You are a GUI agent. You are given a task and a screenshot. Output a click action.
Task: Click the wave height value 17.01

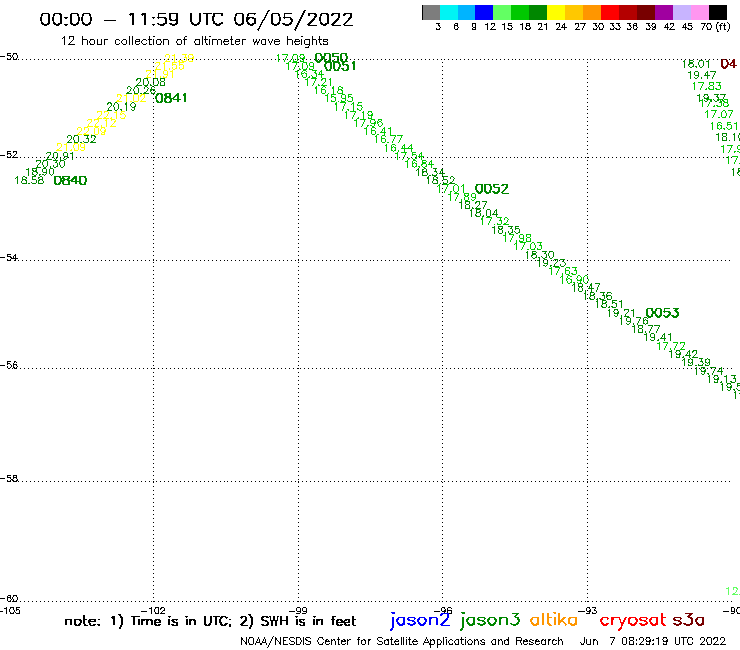pos(451,189)
